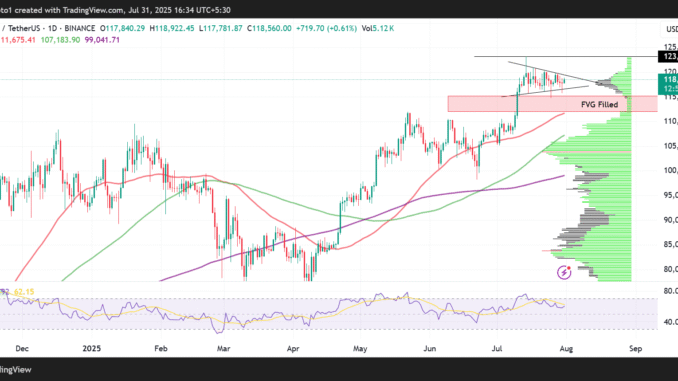The height and width of the screenshot is (381, 678).
Task: Click the Jun label on time axis
Action: click(x=429, y=349)
